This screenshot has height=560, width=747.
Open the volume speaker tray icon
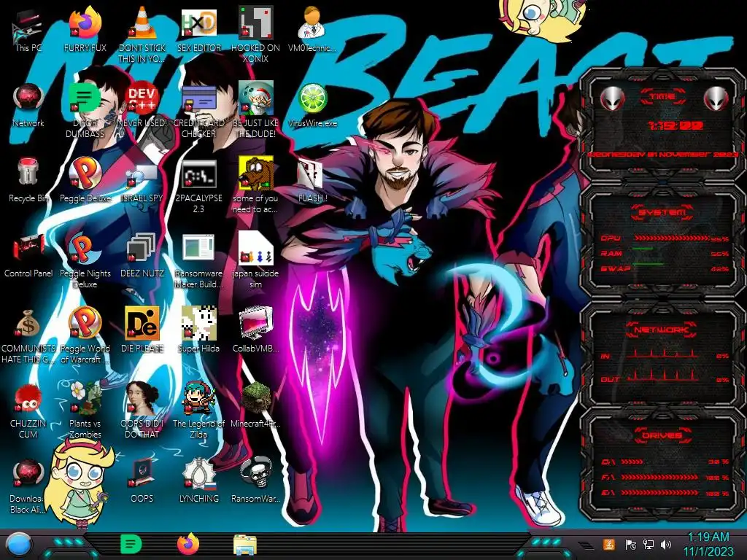[x=666, y=544]
